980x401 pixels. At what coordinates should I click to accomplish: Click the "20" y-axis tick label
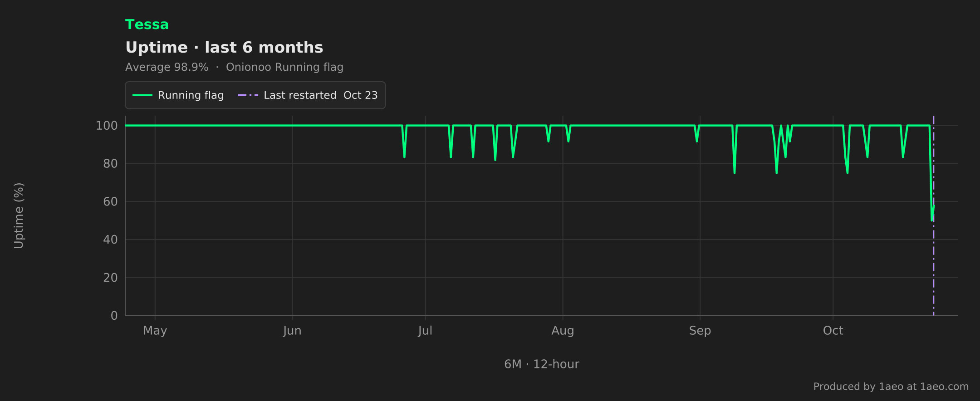pyautogui.click(x=110, y=278)
